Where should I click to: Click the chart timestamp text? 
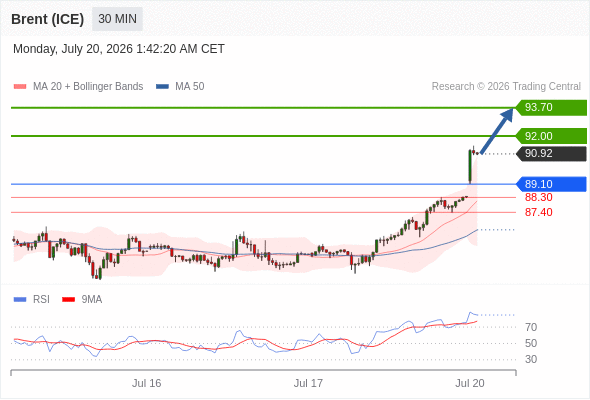[x=119, y=49]
